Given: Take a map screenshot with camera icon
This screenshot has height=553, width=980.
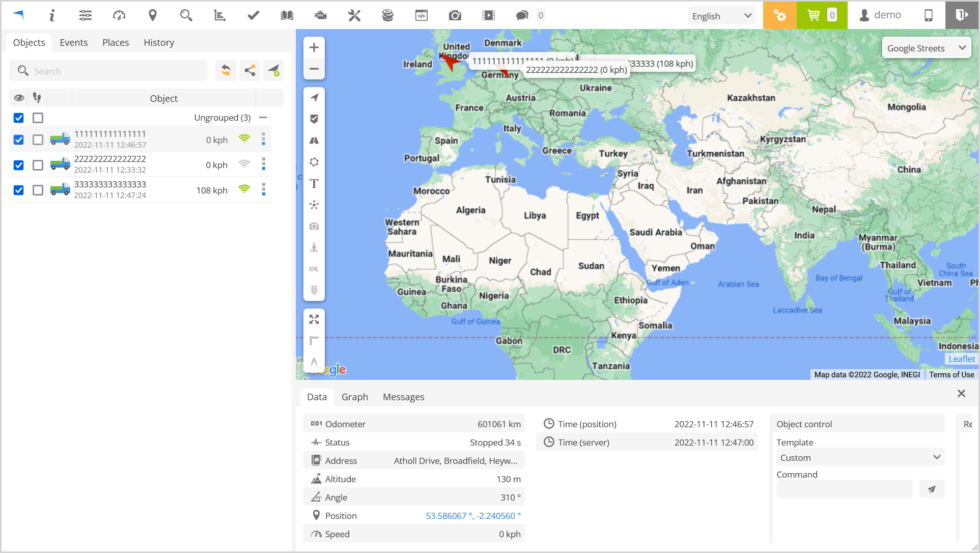Looking at the screenshot, I should tap(314, 226).
